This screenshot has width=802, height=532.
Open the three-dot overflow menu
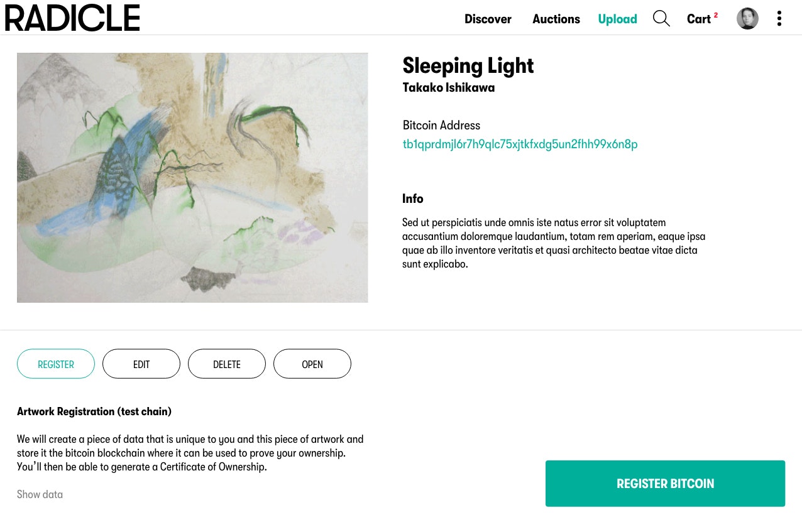point(779,18)
